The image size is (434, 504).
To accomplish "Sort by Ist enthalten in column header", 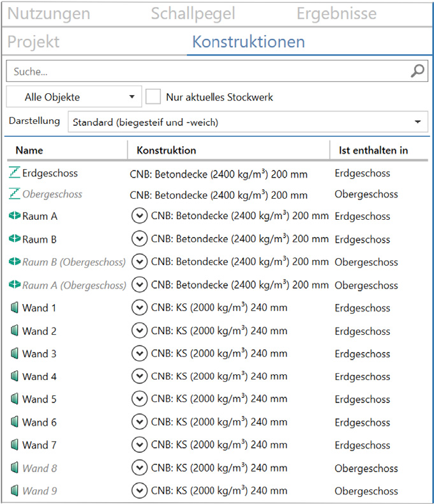I will point(373,150).
